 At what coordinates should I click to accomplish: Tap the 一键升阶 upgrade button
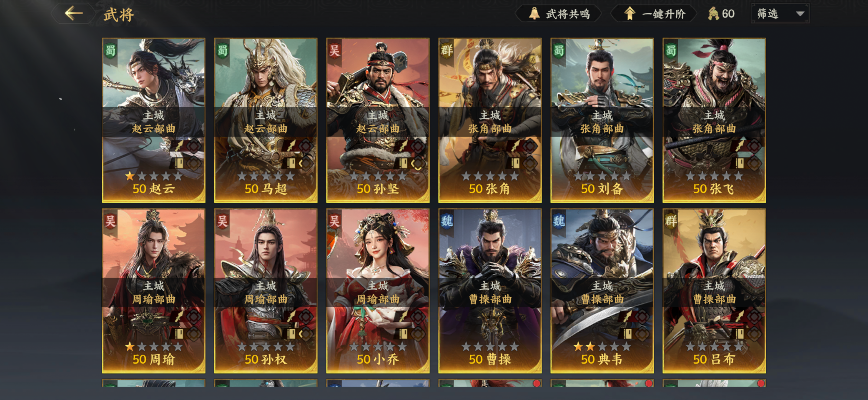tap(654, 14)
